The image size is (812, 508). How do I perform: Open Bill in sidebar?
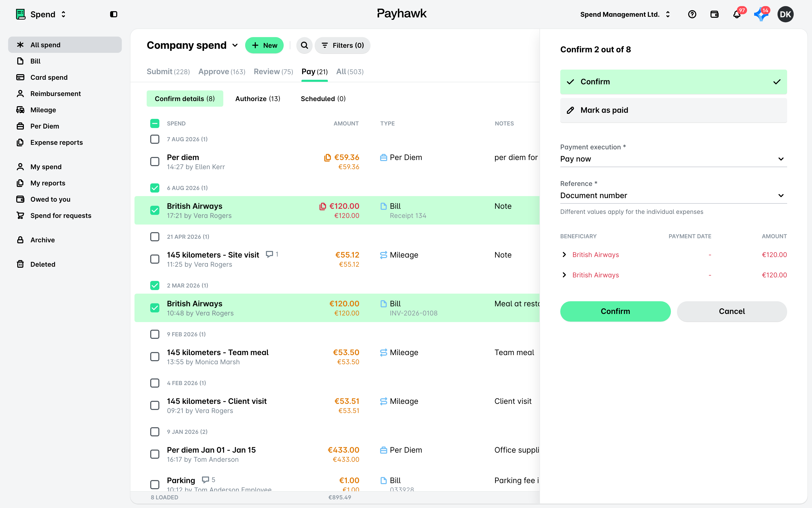(65, 61)
